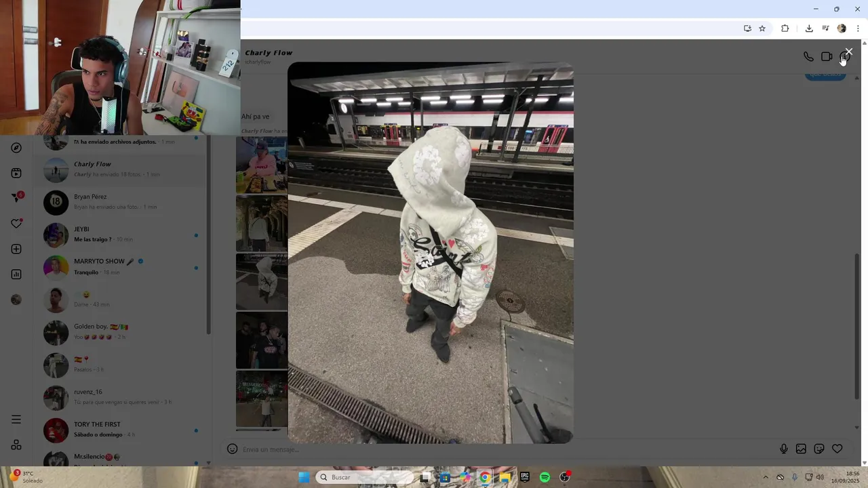This screenshot has width=868, height=488.
Task: Open the sticker/GIF picker icon
Action: [x=819, y=449]
